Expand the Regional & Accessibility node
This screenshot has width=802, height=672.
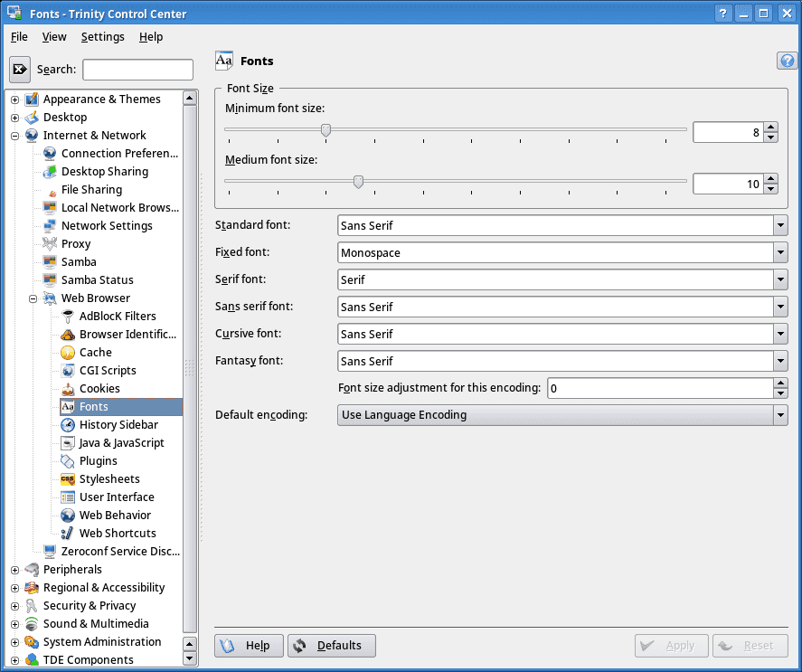click(x=14, y=588)
